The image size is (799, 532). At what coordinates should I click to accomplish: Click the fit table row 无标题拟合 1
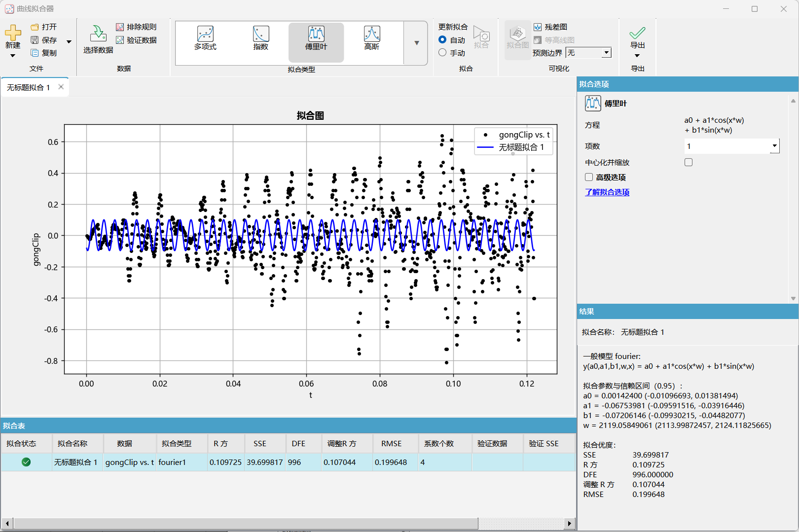point(75,462)
